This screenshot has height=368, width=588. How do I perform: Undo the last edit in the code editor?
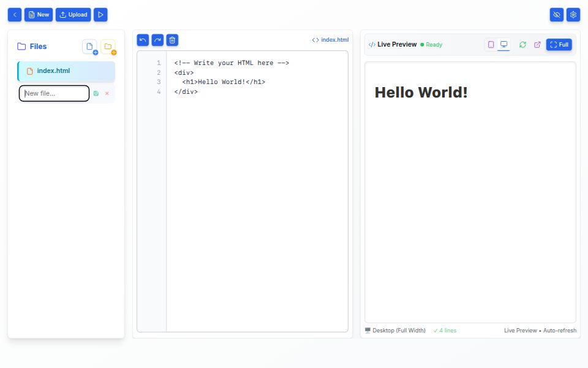point(142,39)
